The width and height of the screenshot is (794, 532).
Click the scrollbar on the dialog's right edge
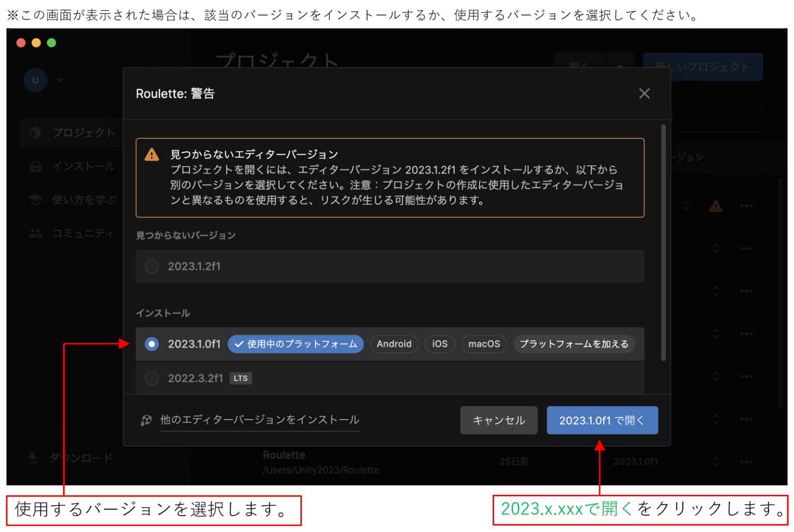coord(664,232)
